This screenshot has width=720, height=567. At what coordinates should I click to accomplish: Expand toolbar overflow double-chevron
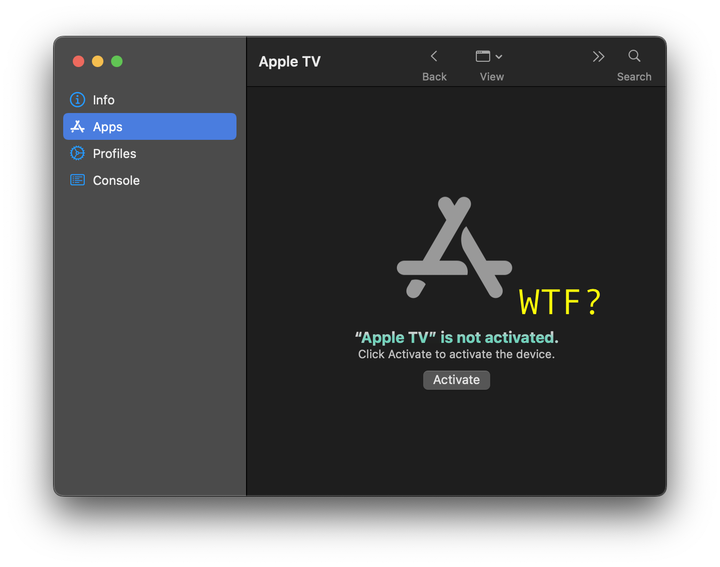point(598,56)
